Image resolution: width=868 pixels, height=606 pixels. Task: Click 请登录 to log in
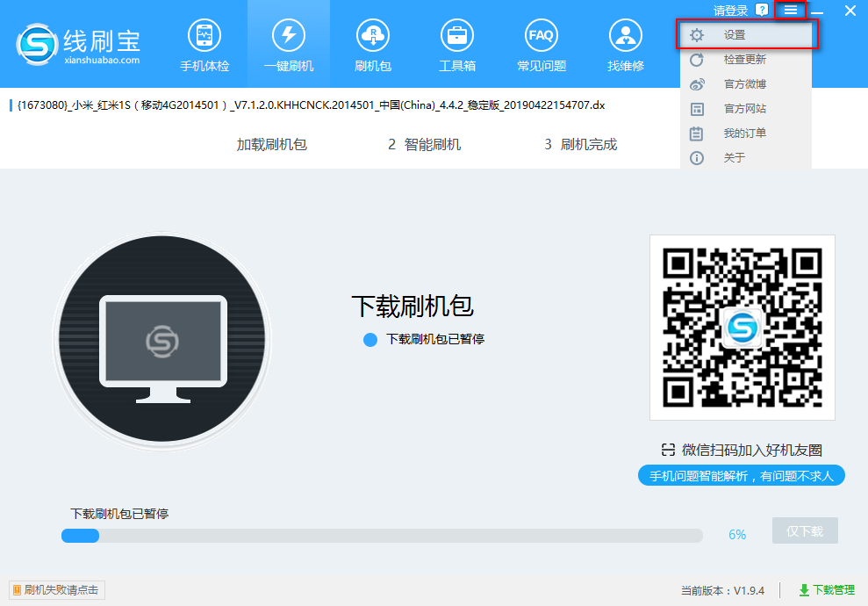(x=731, y=11)
